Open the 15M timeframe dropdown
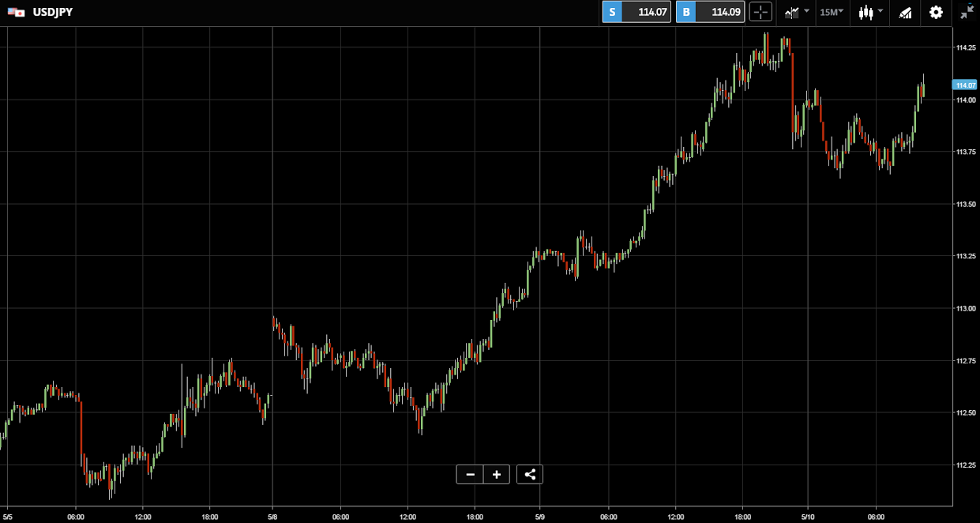 pos(832,12)
